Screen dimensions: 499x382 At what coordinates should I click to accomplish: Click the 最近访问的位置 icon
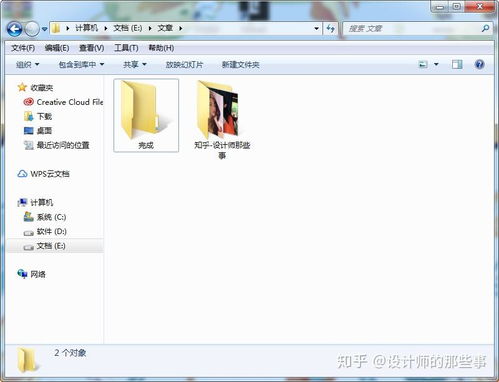[x=28, y=145]
